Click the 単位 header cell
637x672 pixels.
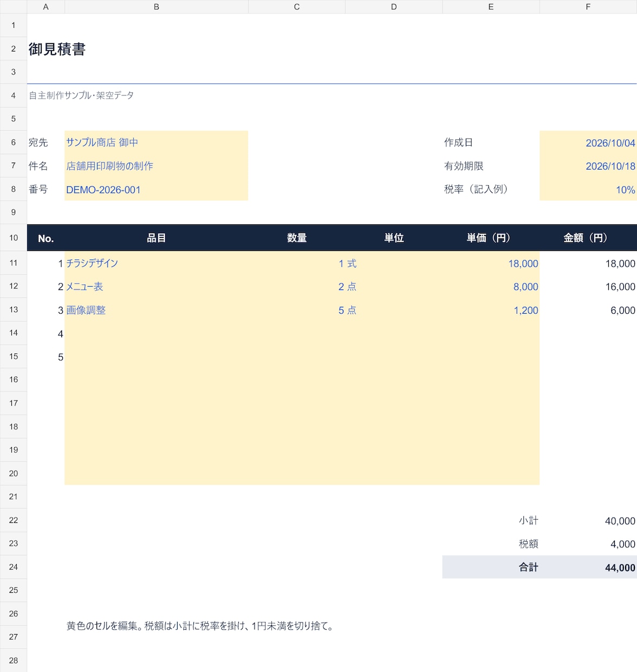pos(394,238)
